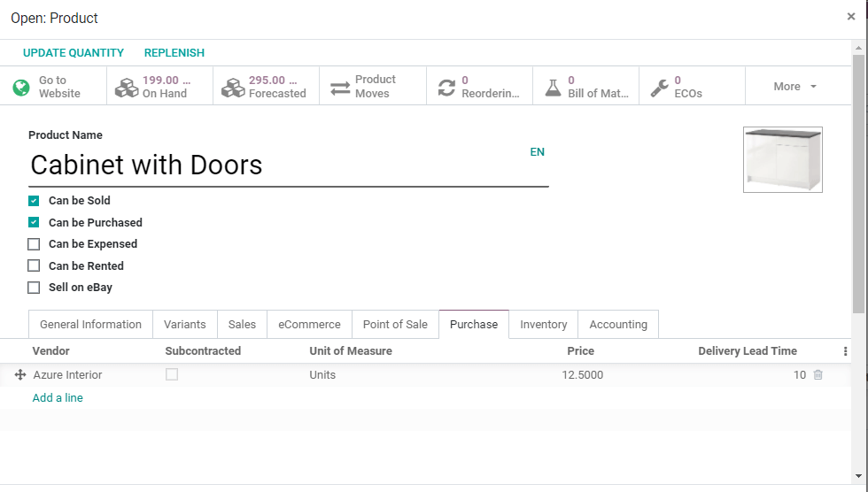Enable Can be Expensed checkbox
This screenshot has height=492, width=868.
pos(34,244)
